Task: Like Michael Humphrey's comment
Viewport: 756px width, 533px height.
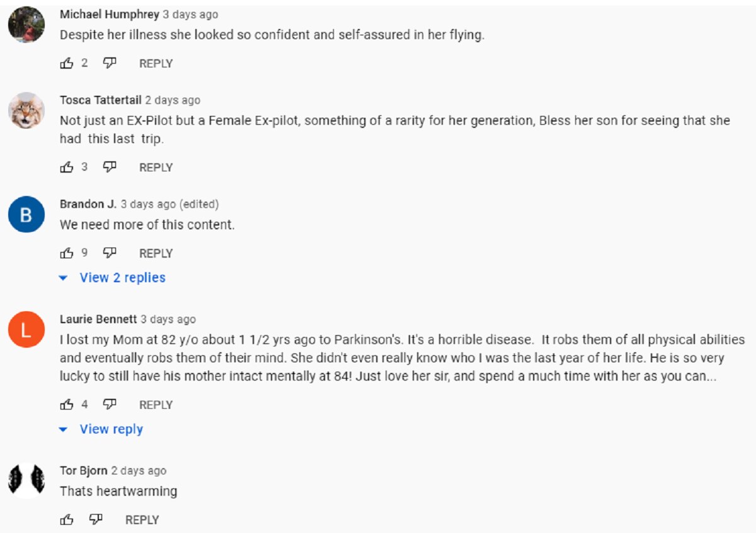Action: [67, 63]
